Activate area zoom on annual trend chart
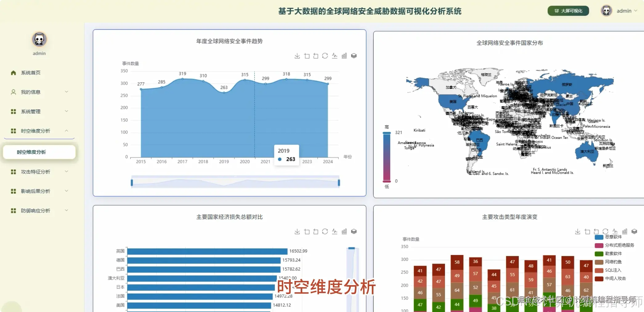The image size is (644, 312). click(307, 56)
